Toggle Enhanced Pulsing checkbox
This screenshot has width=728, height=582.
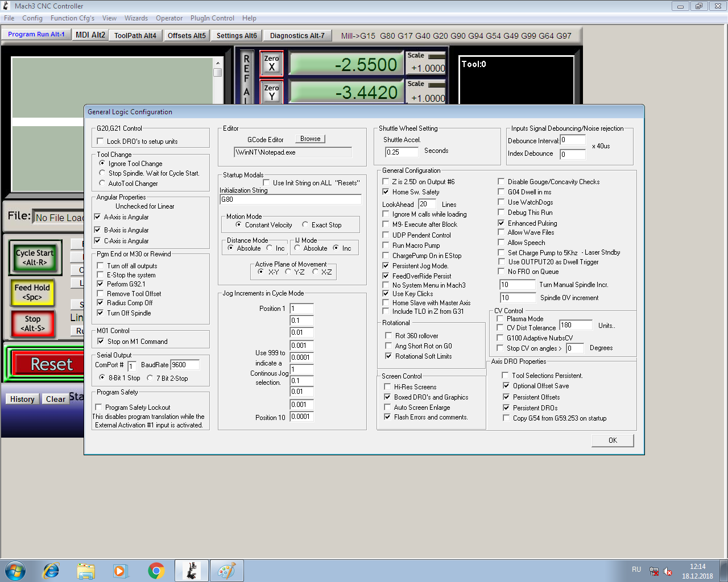pyautogui.click(x=501, y=223)
